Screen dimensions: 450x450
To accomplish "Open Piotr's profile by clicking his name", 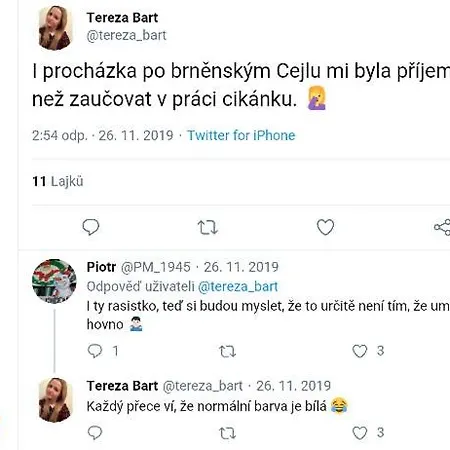I will 101,267.
